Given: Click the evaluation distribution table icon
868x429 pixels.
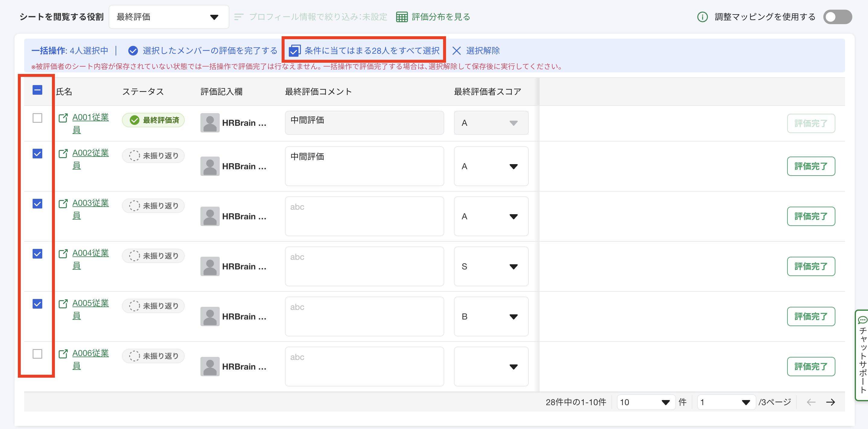Looking at the screenshot, I should [401, 17].
